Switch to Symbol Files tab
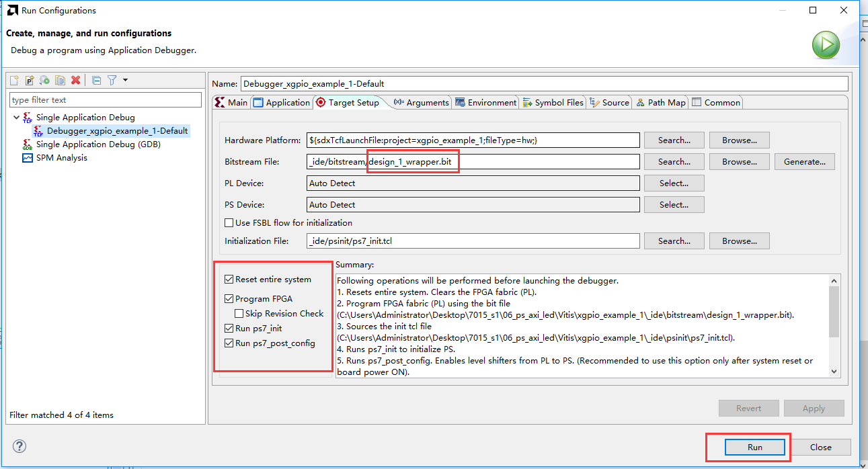 click(x=553, y=102)
